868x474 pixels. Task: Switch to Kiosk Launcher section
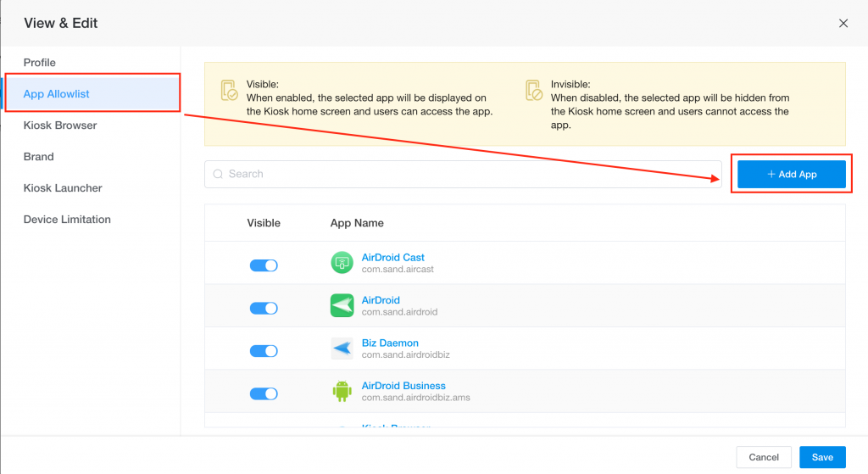pyautogui.click(x=63, y=188)
